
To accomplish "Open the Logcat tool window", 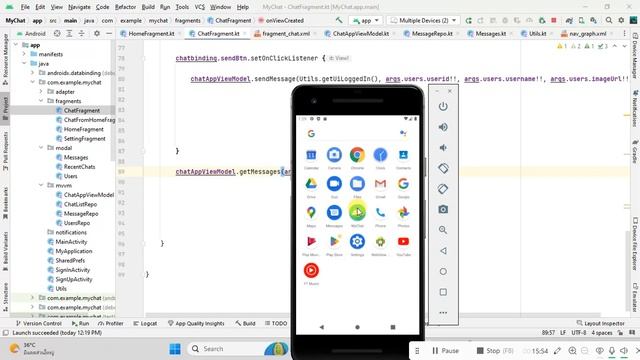I will click(x=145, y=323).
